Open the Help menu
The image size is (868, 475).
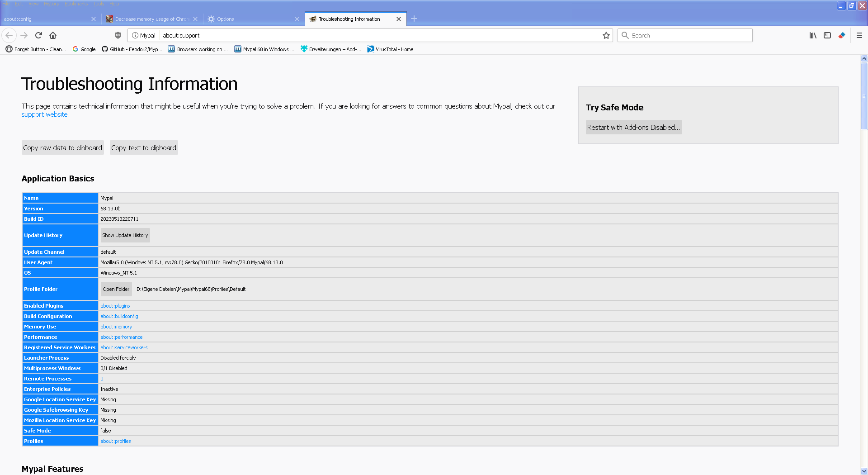point(114,4)
